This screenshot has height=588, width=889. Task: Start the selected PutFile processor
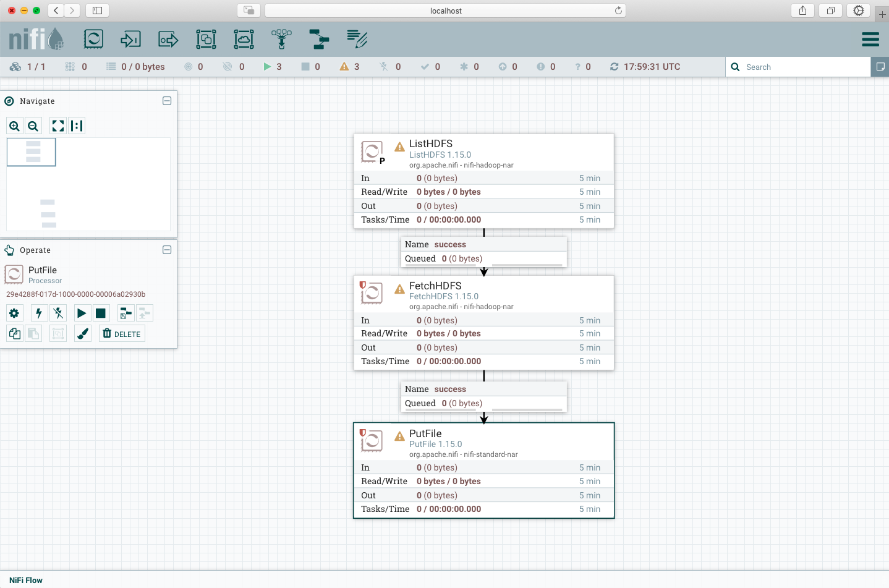coord(82,313)
